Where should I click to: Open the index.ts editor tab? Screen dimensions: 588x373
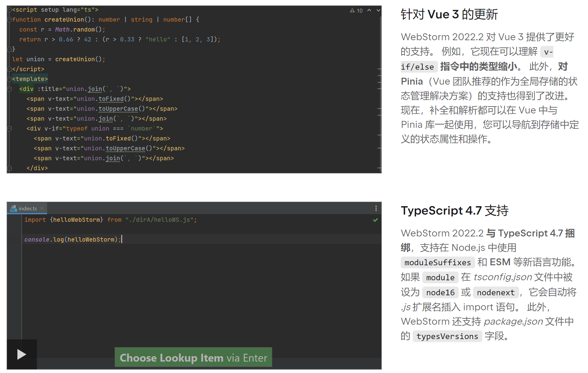point(28,208)
